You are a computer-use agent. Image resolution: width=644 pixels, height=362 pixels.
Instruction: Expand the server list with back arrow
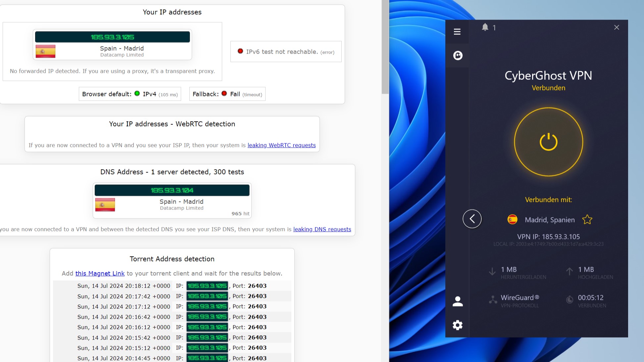point(472,219)
